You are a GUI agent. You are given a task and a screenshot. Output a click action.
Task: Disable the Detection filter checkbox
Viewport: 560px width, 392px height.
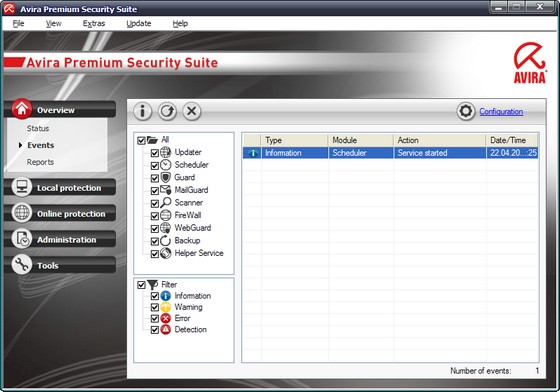pyautogui.click(x=155, y=330)
